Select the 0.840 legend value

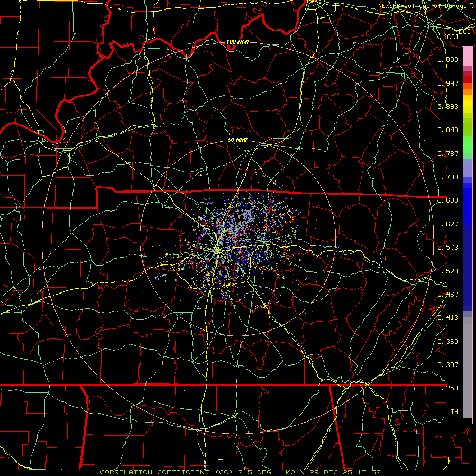click(x=448, y=130)
